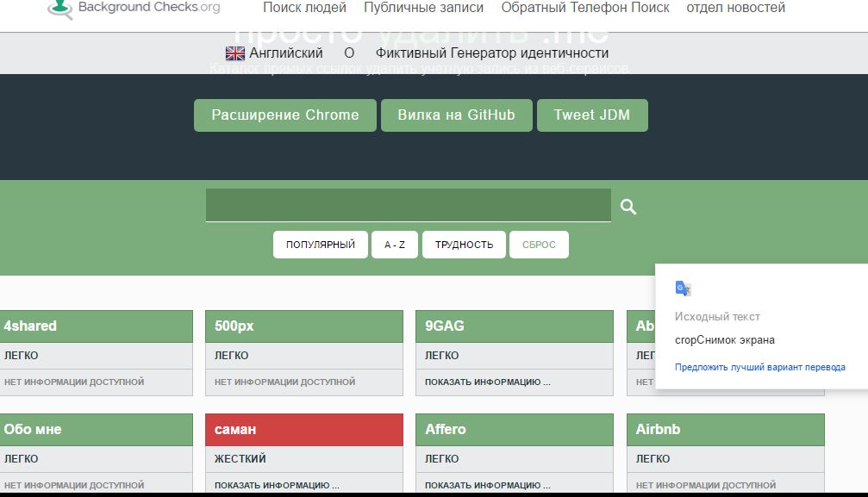868x497 pixels.
Task: Open the отдел новостей section
Action: tap(735, 8)
